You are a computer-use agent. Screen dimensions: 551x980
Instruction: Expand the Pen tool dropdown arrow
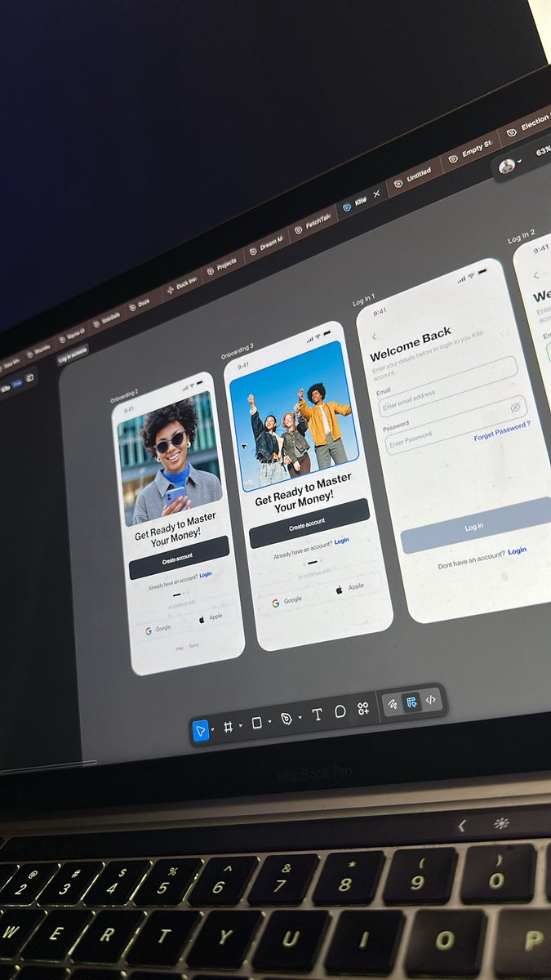[299, 717]
